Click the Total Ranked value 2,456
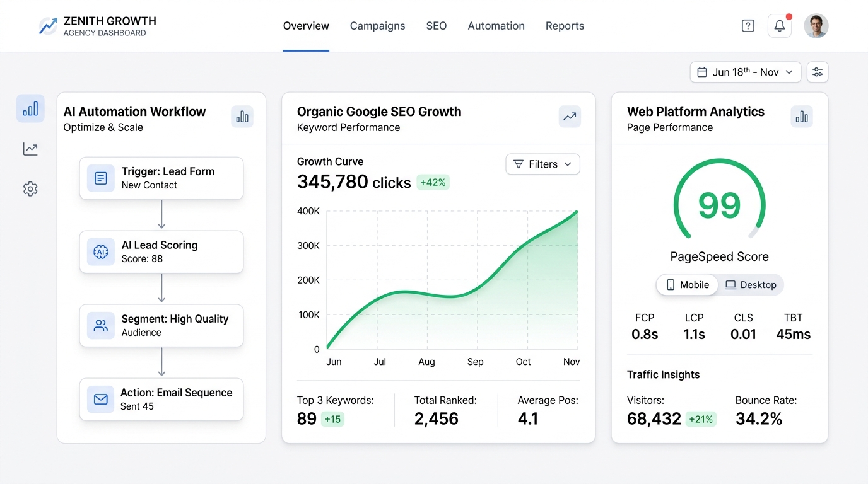This screenshot has width=868, height=484. pyautogui.click(x=437, y=419)
